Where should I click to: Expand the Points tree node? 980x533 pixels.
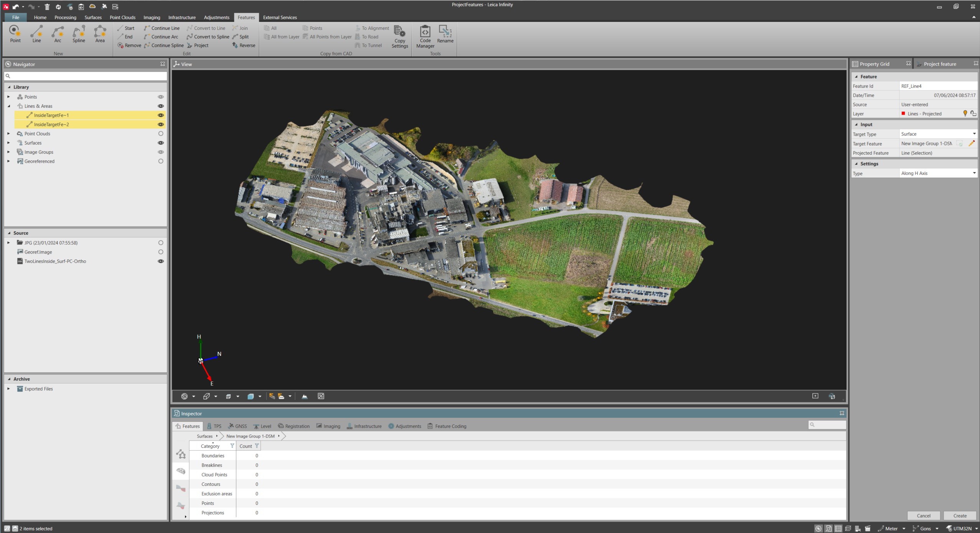coord(8,97)
